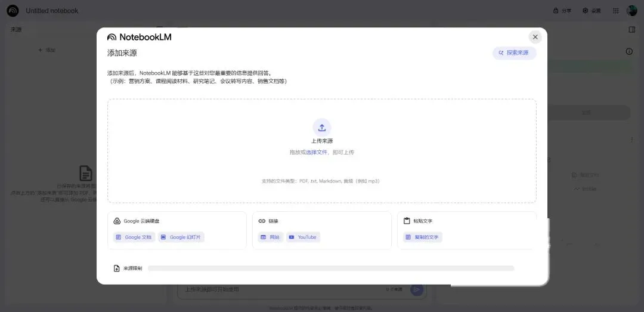Image resolution: width=644 pixels, height=312 pixels.
Task: Close the Add sources dialog
Action: click(x=535, y=37)
